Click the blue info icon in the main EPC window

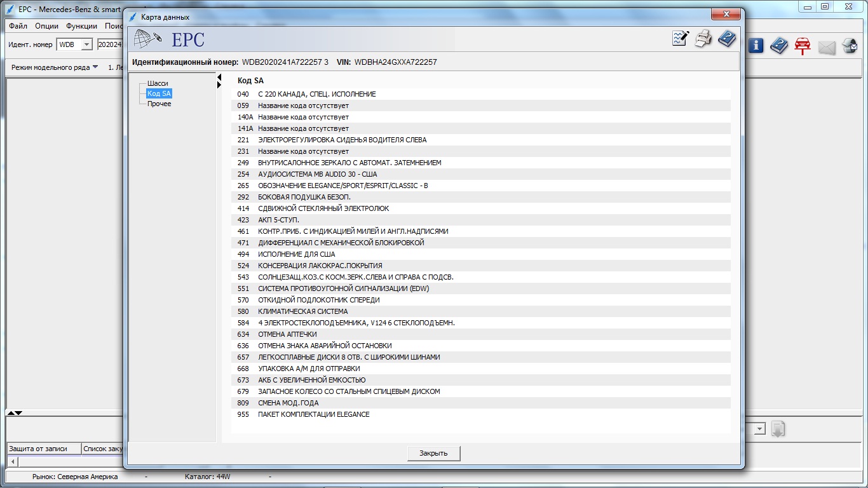[x=756, y=46]
